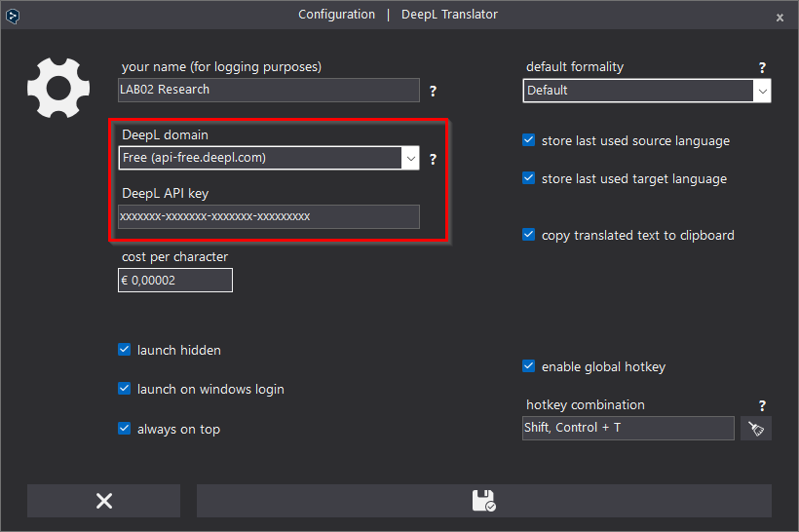Click the large settings gear icon
The image size is (799, 532).
[x=58, y=88]
